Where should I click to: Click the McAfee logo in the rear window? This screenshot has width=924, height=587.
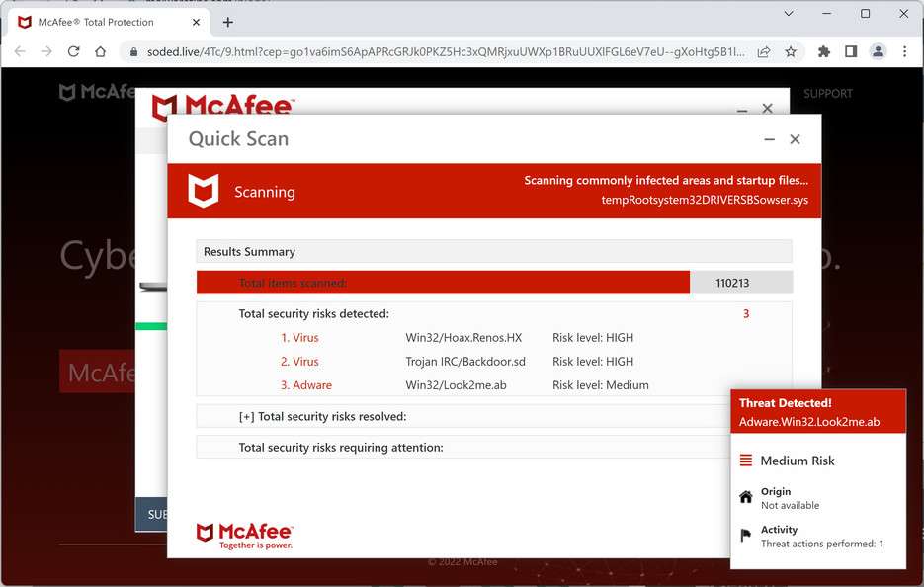(222, 107)
